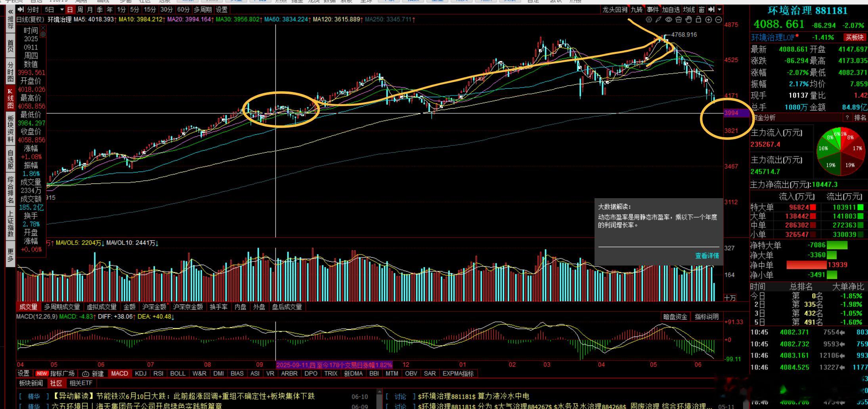Open 指标广场 with NEW badge

click(55, 373)
